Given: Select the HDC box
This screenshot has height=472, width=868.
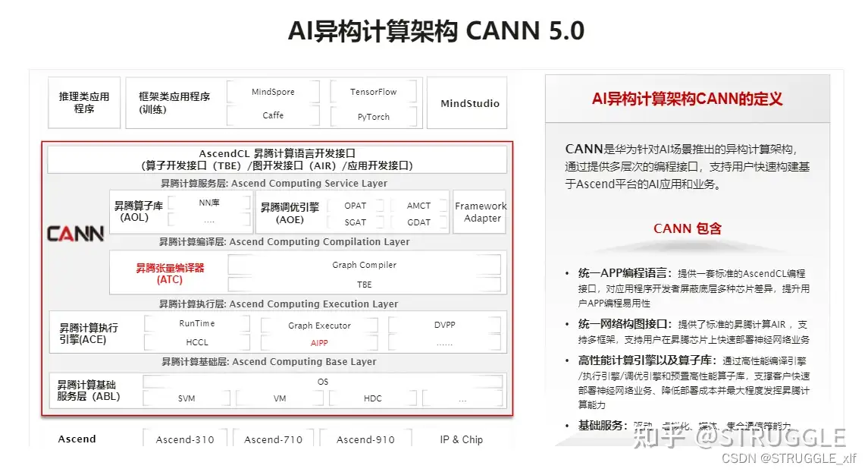Looking at the screenshot, I should pos(372,398).
